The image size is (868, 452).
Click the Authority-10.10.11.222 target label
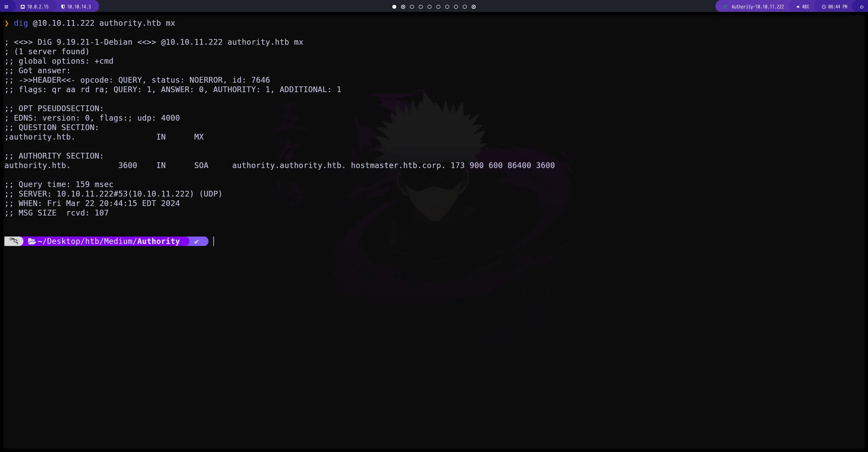click(x=757, y=7)
